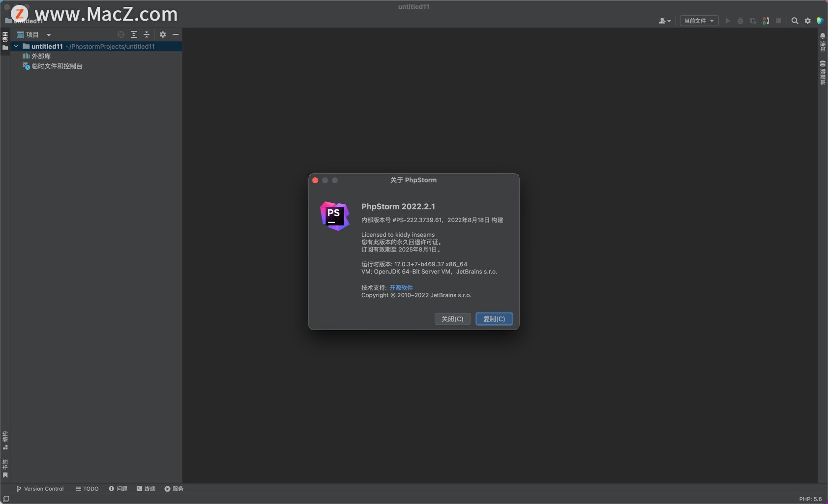Click the PhpStorm 2022.2.1 heading text
The height and width of the screenshot is (504, 828).
point(398,207)
